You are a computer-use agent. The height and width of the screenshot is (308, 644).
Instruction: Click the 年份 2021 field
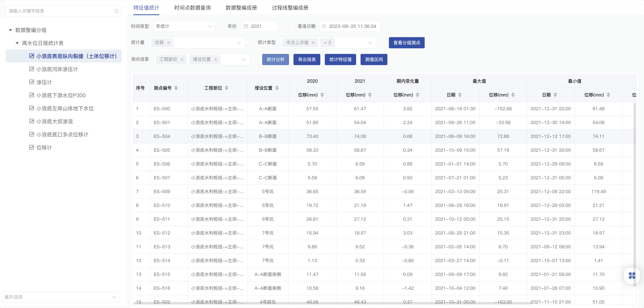point(259,26)
